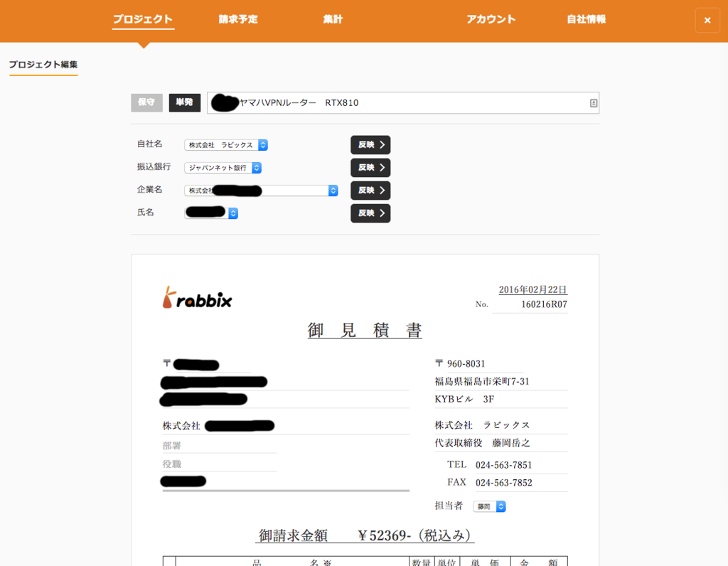This screenshot has width=728, height=566.
Task: Close the panel with the X button
Action: click(707, 21)
